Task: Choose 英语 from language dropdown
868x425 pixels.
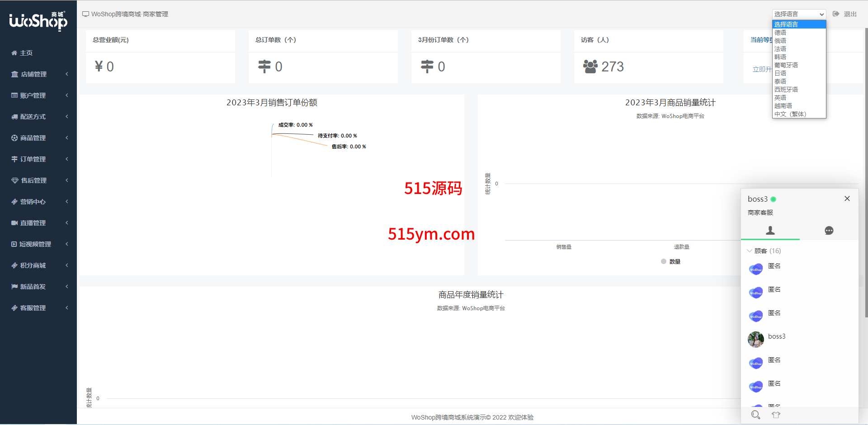Action: coord(780,98)
